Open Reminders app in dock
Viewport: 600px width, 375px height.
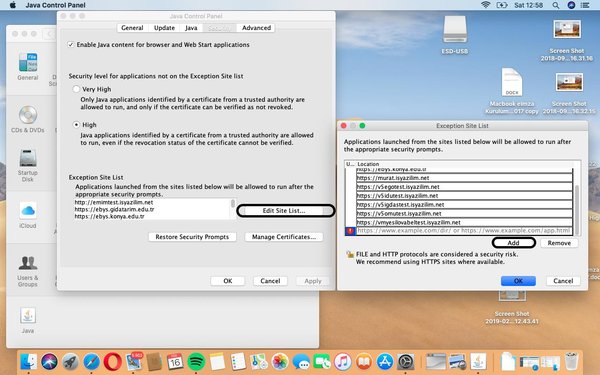click(238, 361)
